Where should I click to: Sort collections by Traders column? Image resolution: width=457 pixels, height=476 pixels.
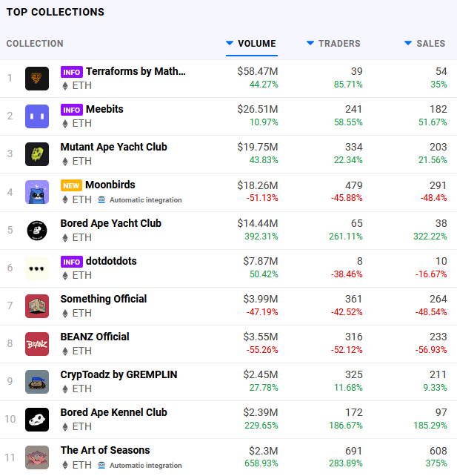(x=333, y=44)
